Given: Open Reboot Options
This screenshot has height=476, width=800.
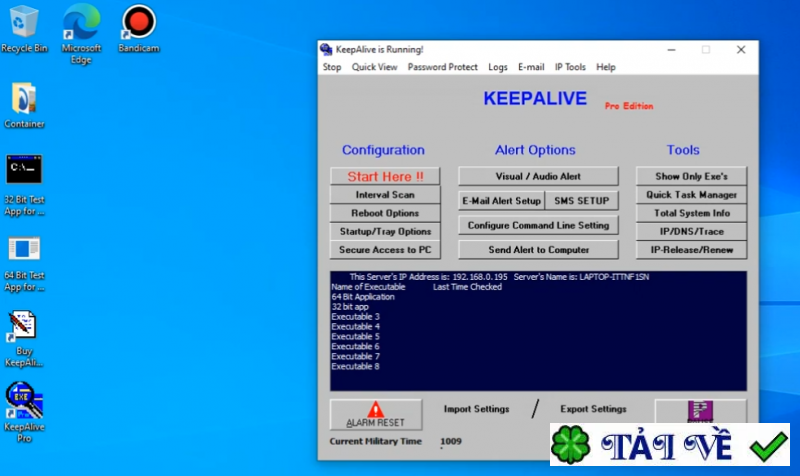Looking at the screenshot, I should click(x=385, y=213).
